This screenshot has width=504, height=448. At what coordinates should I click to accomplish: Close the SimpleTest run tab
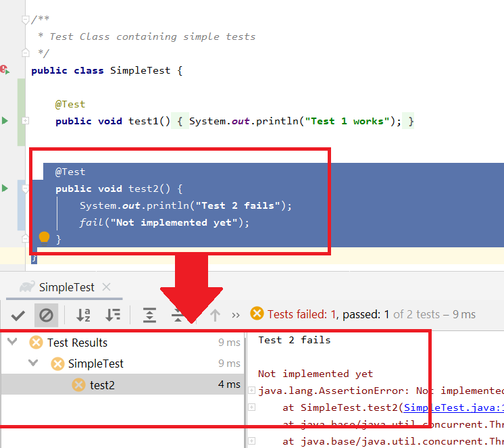coord(106,287)
